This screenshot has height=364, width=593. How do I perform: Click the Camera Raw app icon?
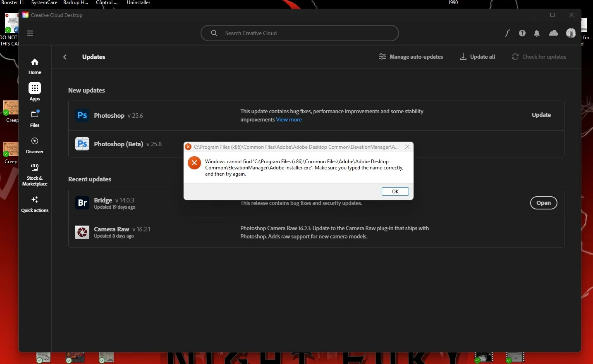click(82, 232)
